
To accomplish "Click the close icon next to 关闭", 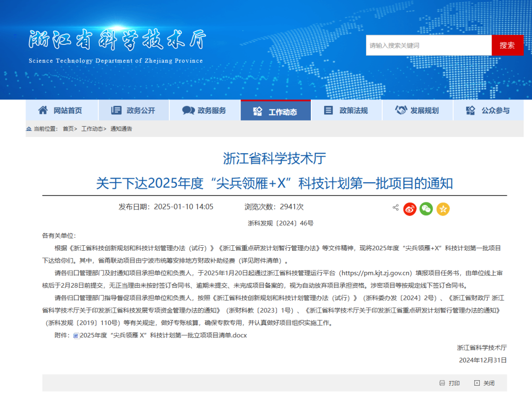I will (x=476, y=383).
